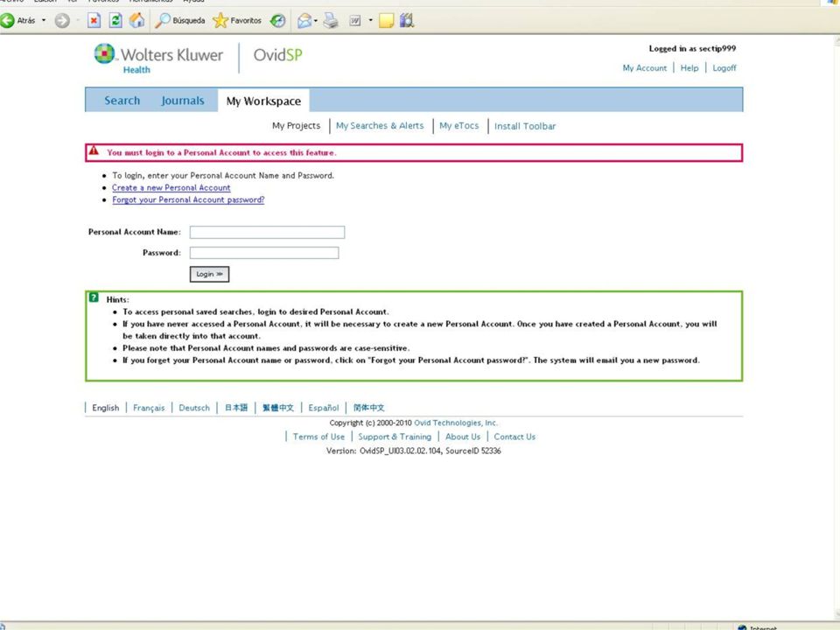Click Forgot your Personal Account password link
Screen dimensions: 840x630
pyautogui.click(x=188, y=199)
